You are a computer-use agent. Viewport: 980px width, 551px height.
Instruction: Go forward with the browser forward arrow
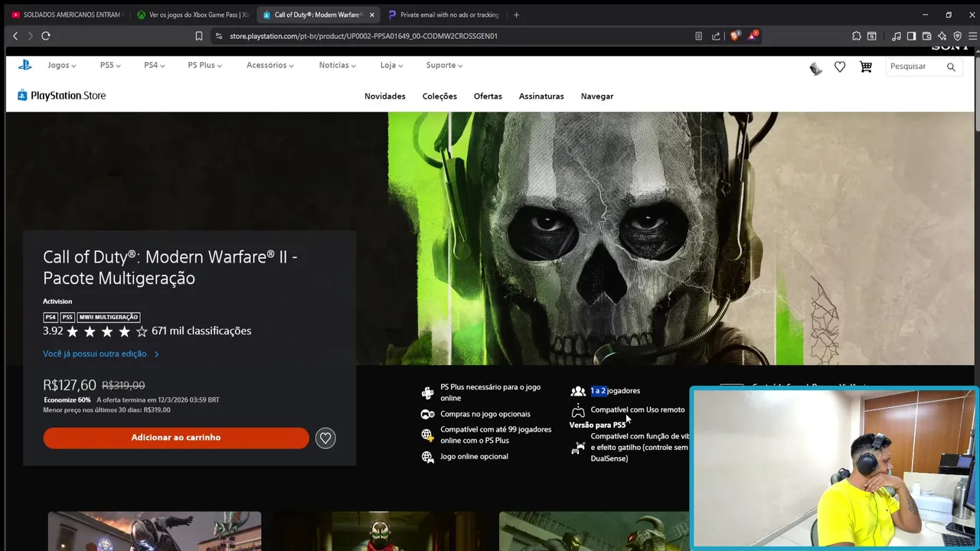coord(31,36)
